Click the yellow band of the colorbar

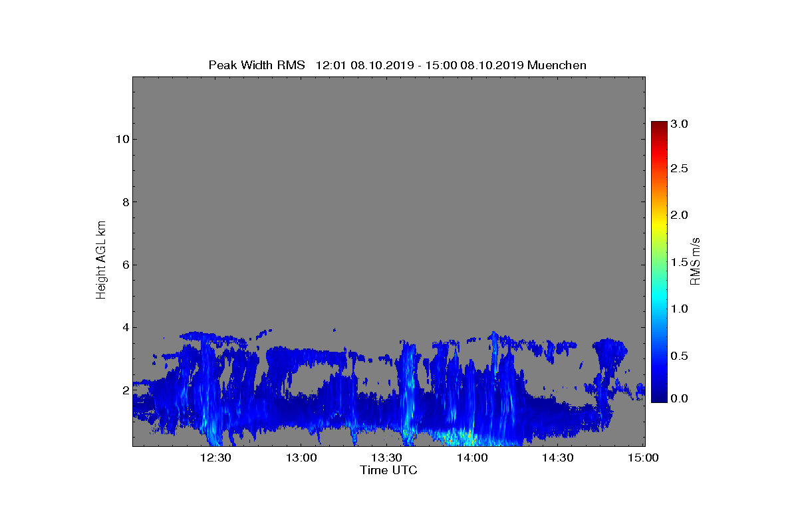click(658, 224)
